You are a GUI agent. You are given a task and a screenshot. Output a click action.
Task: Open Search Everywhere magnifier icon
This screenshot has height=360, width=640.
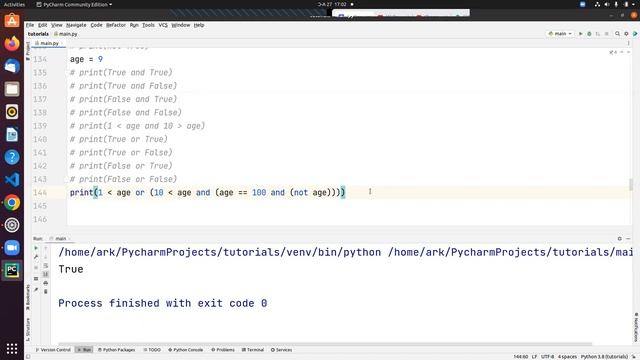[x=618, y=34]
